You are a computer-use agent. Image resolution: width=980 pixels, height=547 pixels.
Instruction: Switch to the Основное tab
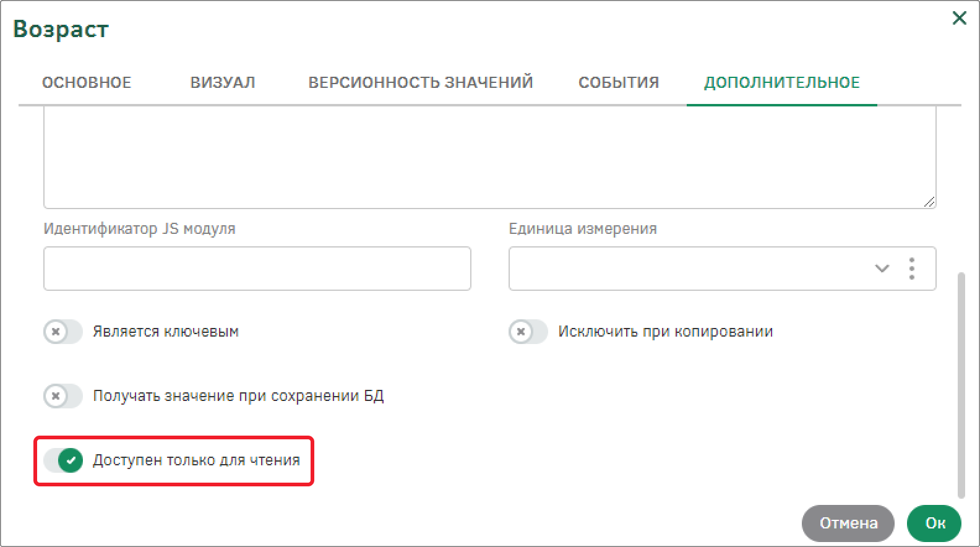point(87,82)
